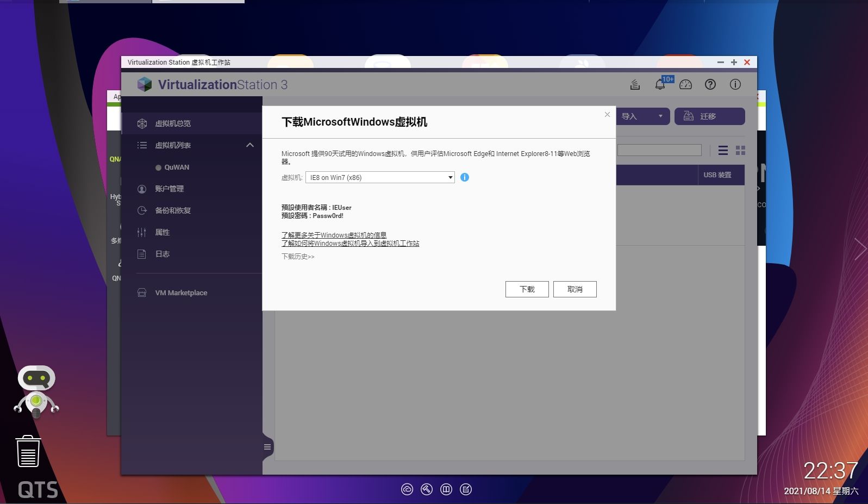Click fourth QTS dock icon at bottom
The image size is (868, 504).
click(466, 489)
